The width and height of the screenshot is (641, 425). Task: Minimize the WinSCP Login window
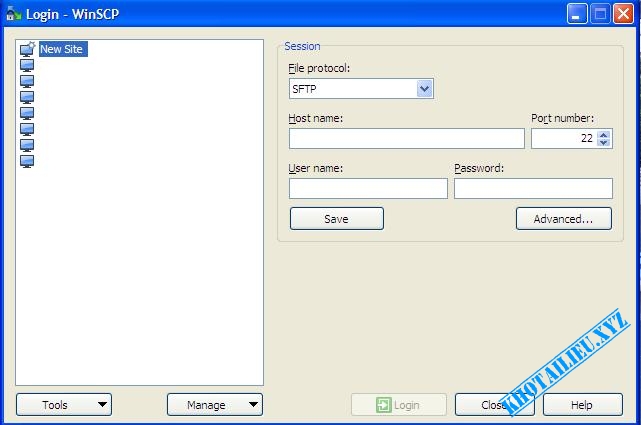[577, 14]
